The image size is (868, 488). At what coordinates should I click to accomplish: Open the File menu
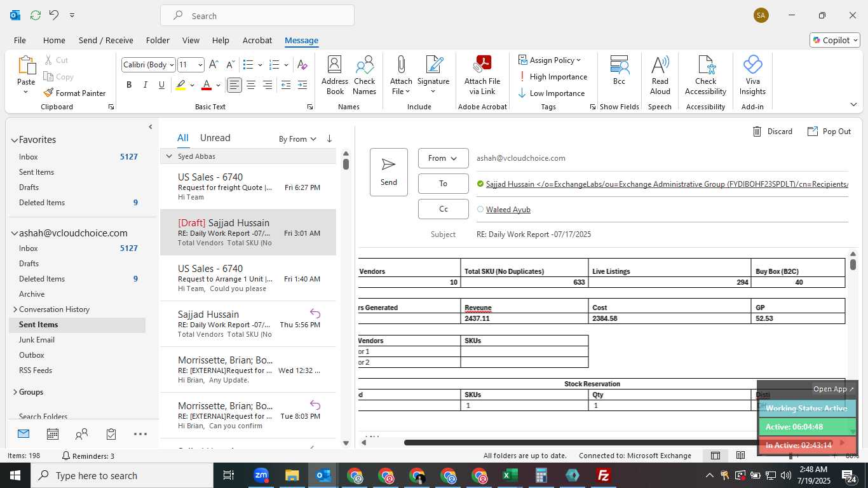20,40
